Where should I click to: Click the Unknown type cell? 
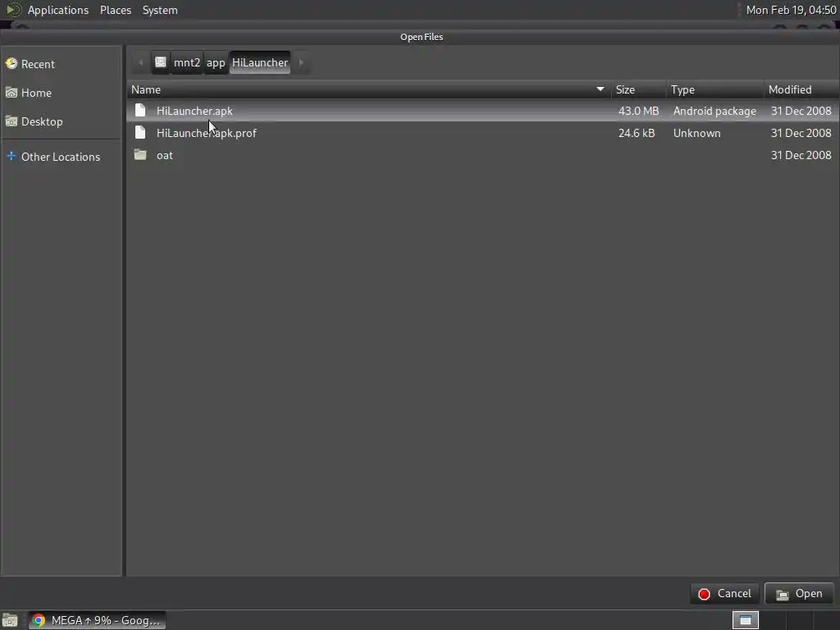696,133
